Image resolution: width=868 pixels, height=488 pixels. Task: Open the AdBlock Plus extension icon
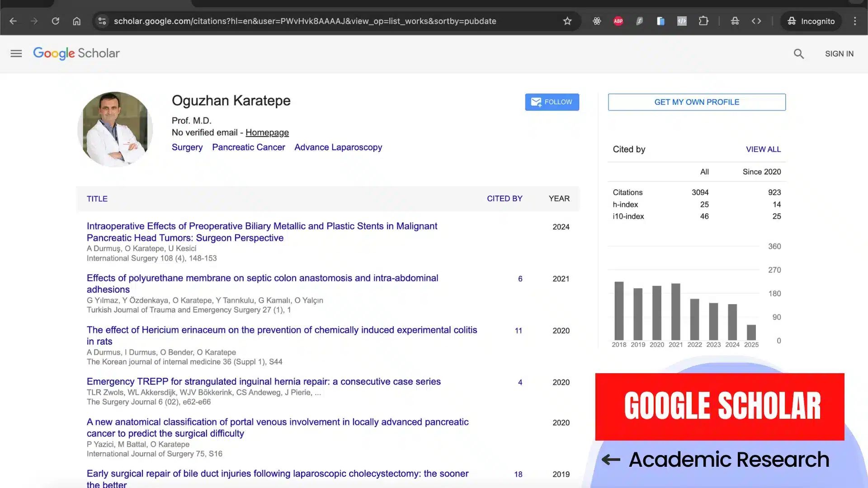tap(618, 21)
